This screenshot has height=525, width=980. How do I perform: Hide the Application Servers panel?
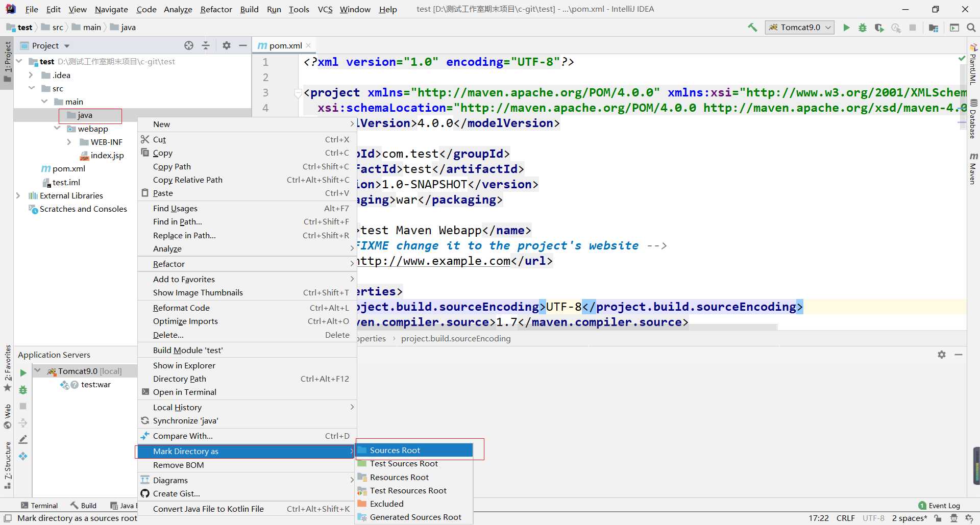[x=959, y=355]
